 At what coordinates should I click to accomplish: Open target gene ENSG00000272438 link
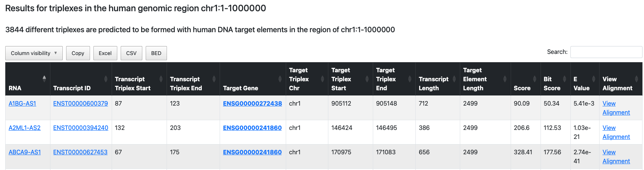point(253,103)
